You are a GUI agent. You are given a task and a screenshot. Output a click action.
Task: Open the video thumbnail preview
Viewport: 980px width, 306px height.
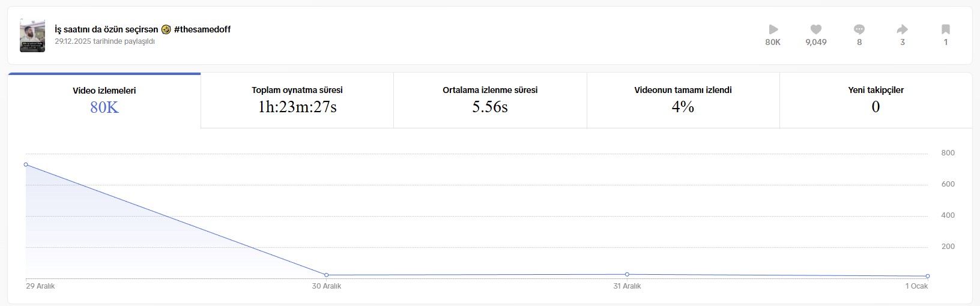pyautogui.click(x=32, y=35)
